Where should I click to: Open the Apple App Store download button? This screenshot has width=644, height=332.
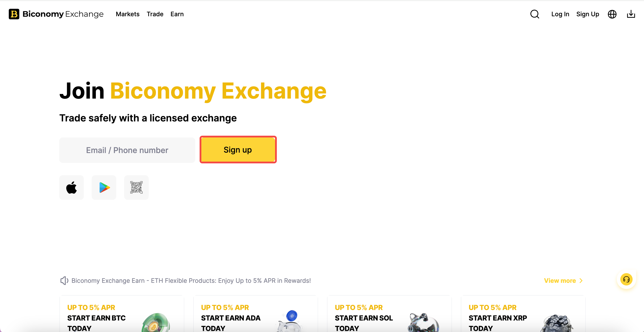pyautogui.click(x=72, y=187)
